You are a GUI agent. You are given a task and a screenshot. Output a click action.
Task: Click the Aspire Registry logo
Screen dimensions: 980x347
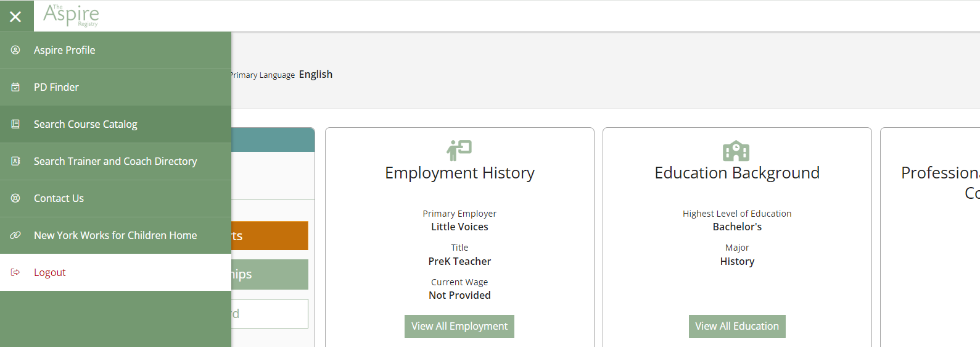(x=71, y=15)
